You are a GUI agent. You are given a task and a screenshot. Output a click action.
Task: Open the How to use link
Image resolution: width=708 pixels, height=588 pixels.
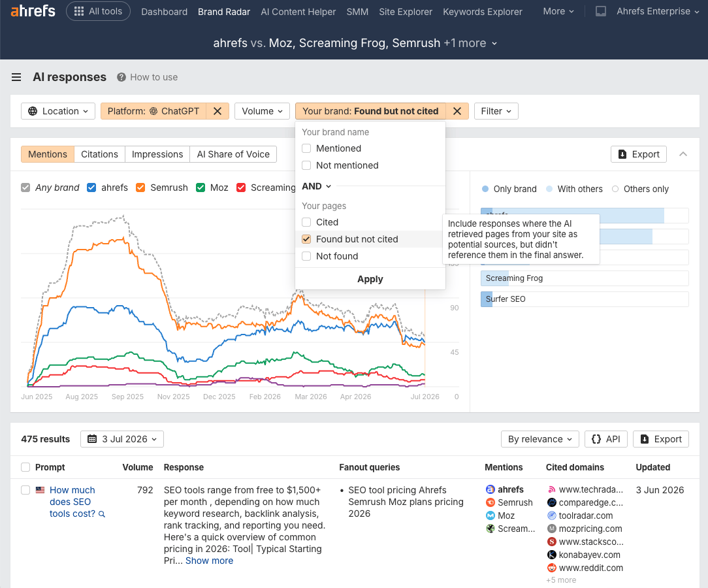(153, 77)
